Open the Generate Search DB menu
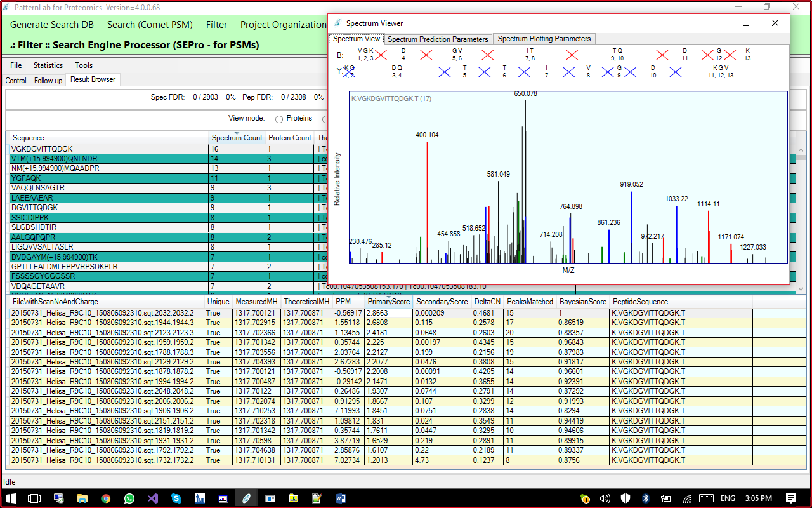The width and height of the screenshot is (812, 508). click(52, 25)
